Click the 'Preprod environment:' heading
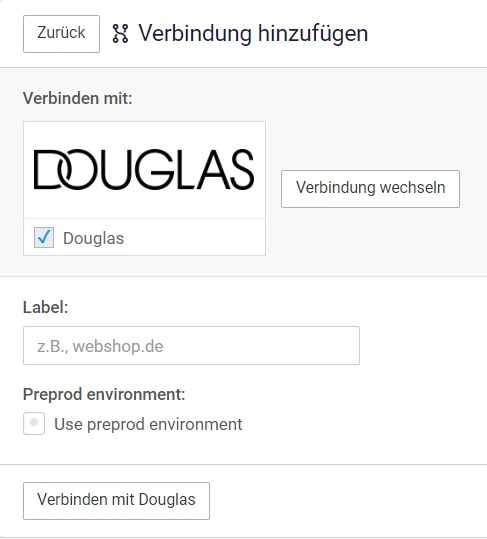Screen dimensions: 487x539 pyautogui.click(x=104, y=394)
